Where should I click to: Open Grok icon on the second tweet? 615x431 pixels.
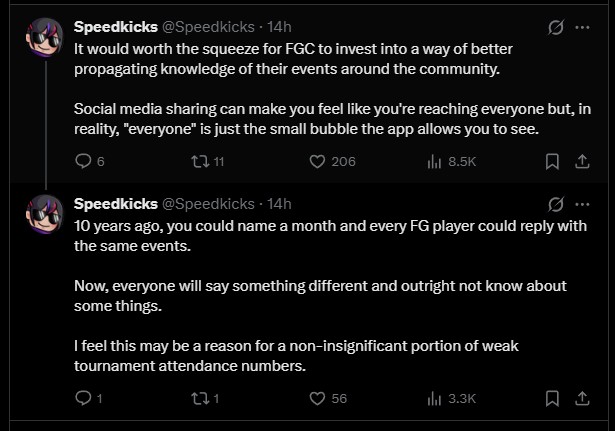(556, 203)
